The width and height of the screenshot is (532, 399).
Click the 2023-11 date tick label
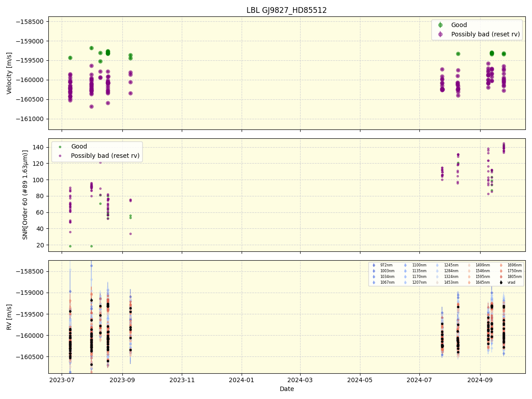tap(182, 379)
